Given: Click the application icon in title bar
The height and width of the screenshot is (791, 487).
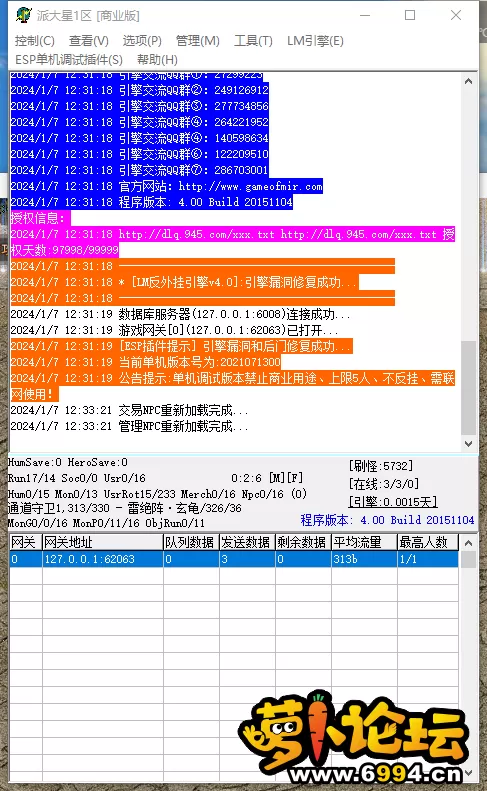Looking at the screenshot, I should (x=23, y=15).
